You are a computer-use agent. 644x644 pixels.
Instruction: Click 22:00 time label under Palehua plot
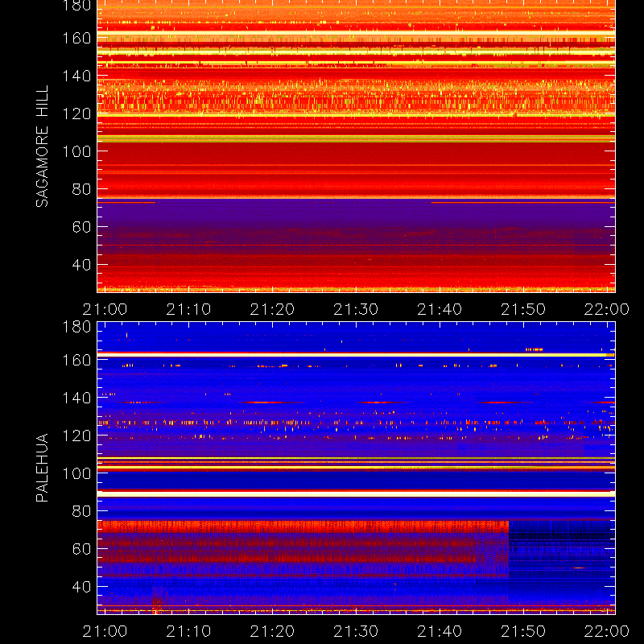(607, 631)
